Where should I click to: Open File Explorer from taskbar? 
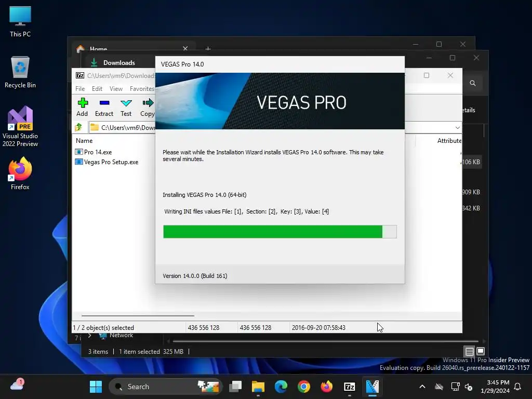tap(258, 387)
